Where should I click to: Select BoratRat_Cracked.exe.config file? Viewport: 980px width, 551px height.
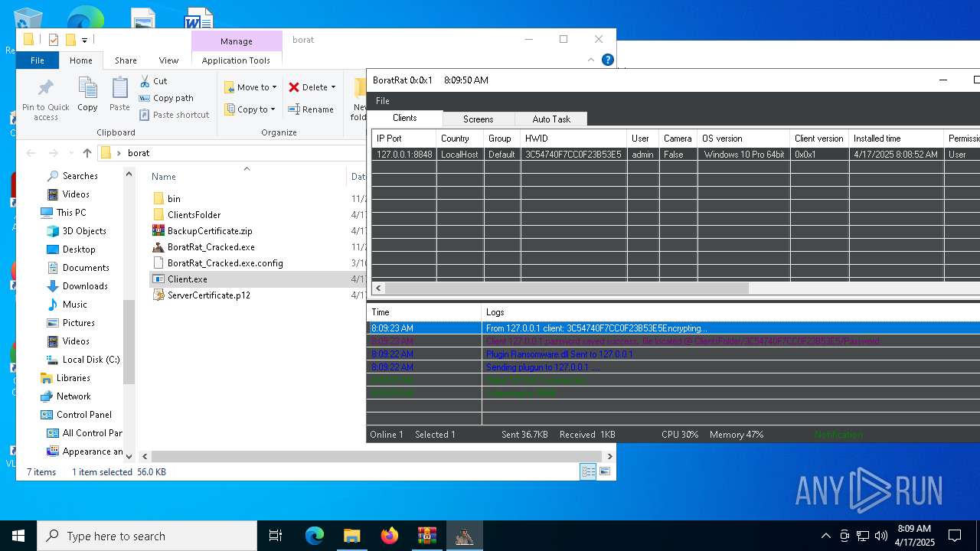pos(217,263)
